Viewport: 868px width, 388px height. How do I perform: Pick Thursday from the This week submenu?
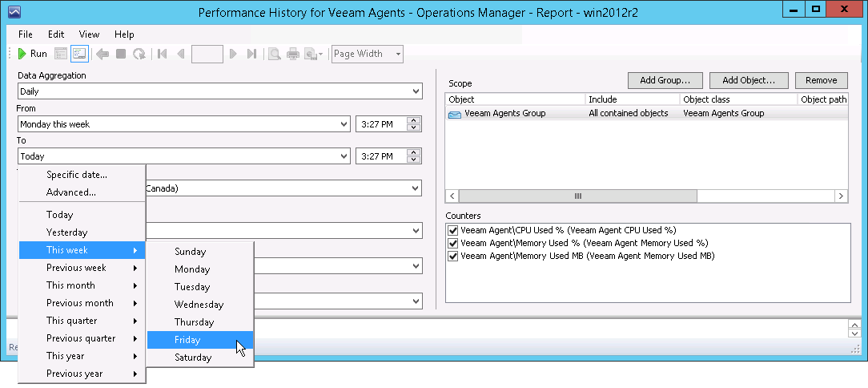coord(200,322)
